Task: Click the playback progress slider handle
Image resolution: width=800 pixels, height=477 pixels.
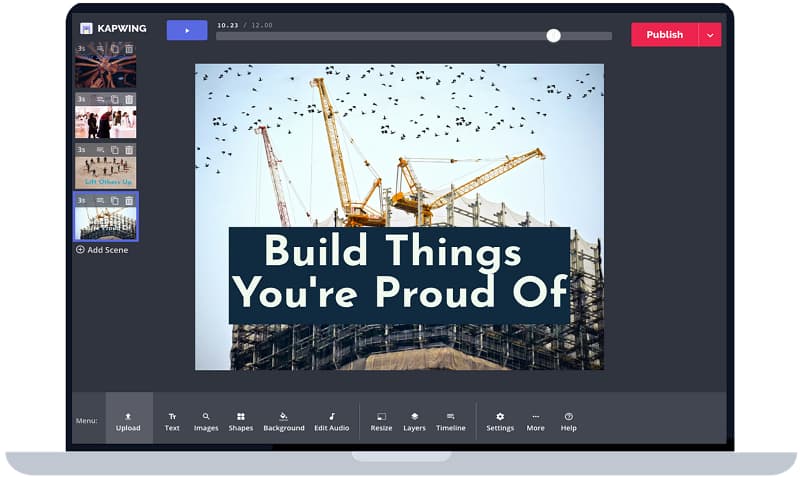Action: [x=554, y=35]
